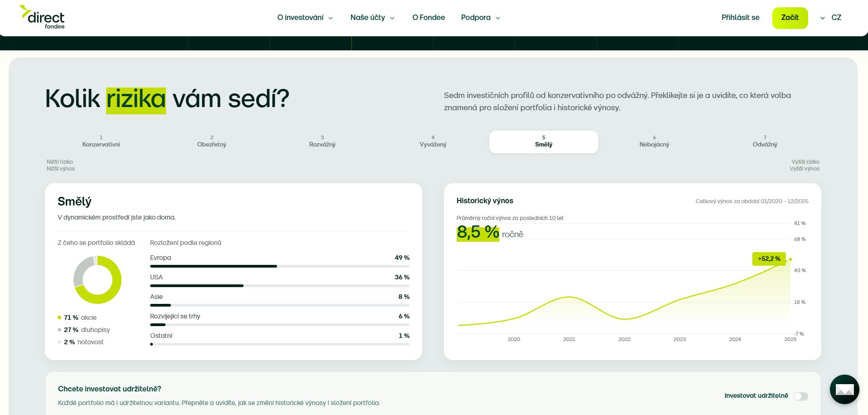
Task: Click the +52,2 % chart label
Action: click(x=769, y=259)
